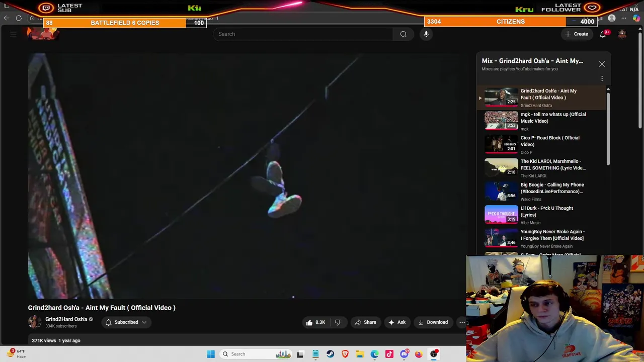Play YoungBoy Never Broke Again - I Forgive Them
Image resolution: width=644 pixels, height=362 pixels.
pos(541,238)
